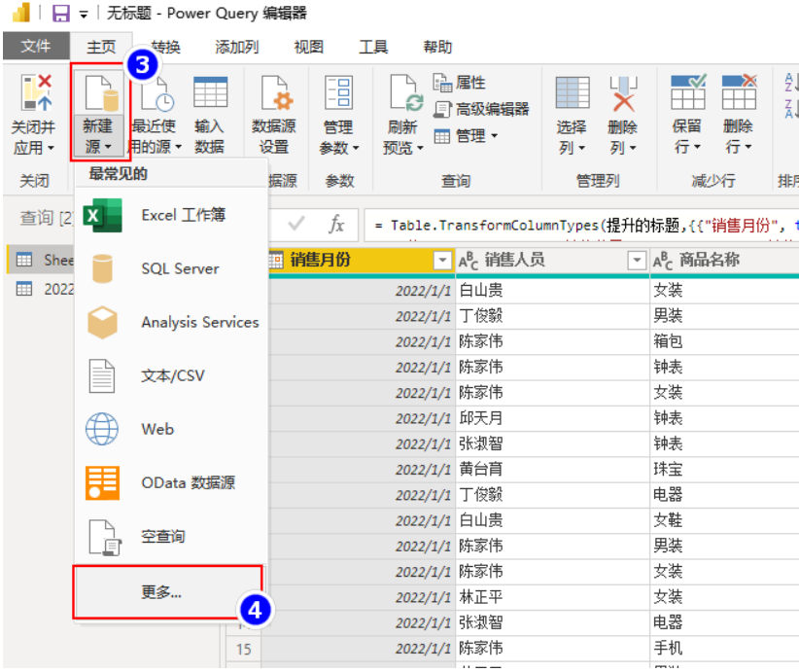The width and height of the screenshot is (799, 672).
Task: Click the Manage Parameters icon
Action: (x=338, y=92)
